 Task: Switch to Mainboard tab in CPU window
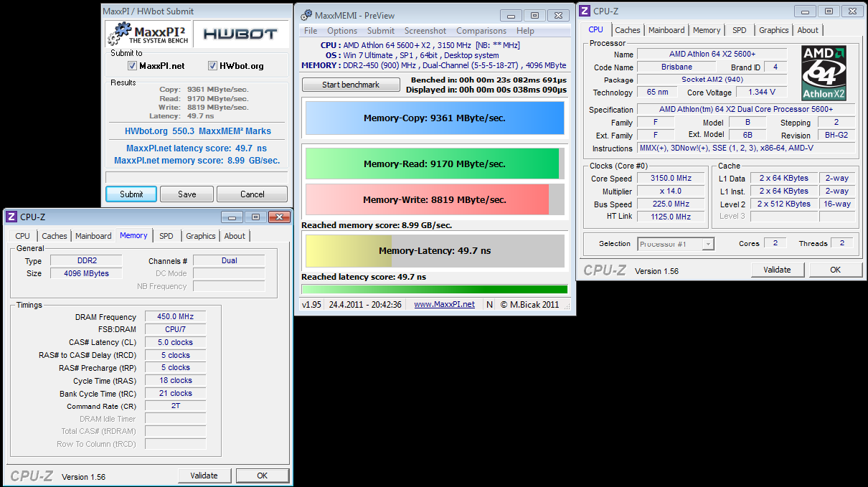666,30
